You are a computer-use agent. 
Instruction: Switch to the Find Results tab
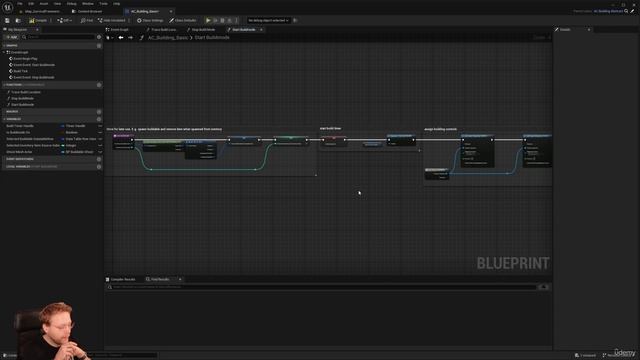(x=158, y=280)
